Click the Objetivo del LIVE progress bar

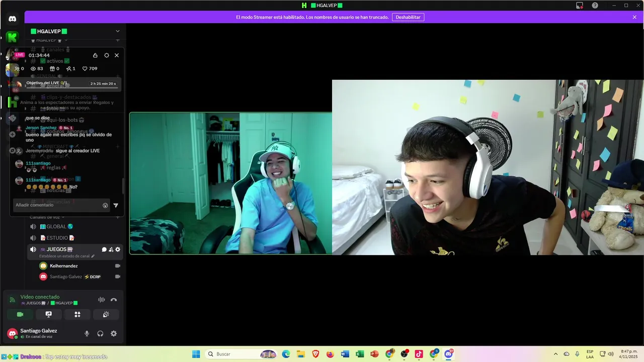[x=72, y=88]
